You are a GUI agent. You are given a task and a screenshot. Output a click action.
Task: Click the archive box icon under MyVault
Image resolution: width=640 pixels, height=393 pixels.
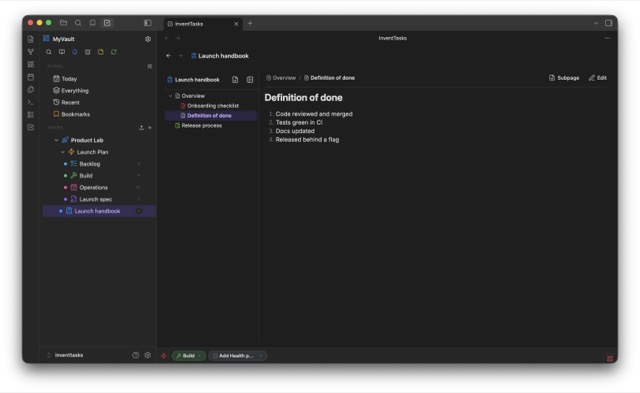(x=88, y=52)
